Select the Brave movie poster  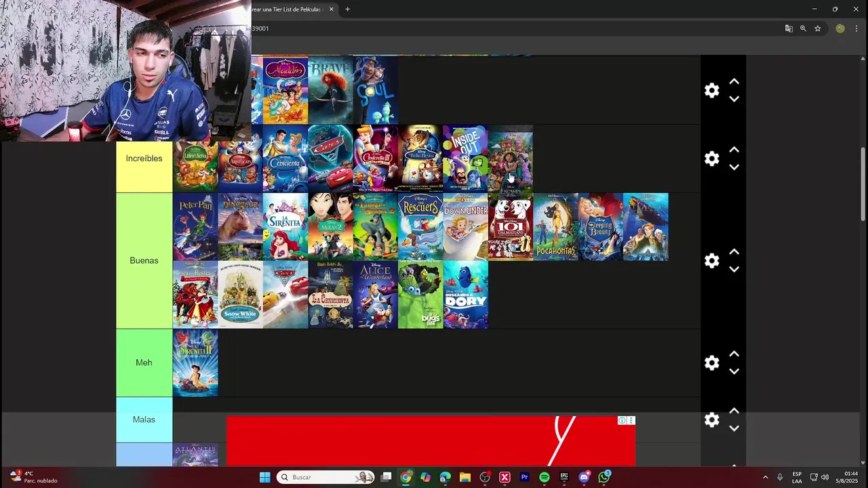330,90
